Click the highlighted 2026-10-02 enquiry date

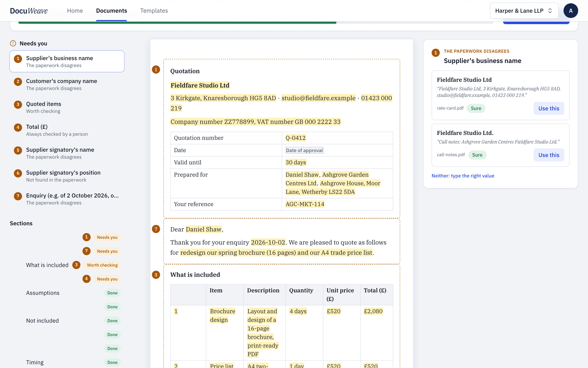pos(268,242)
